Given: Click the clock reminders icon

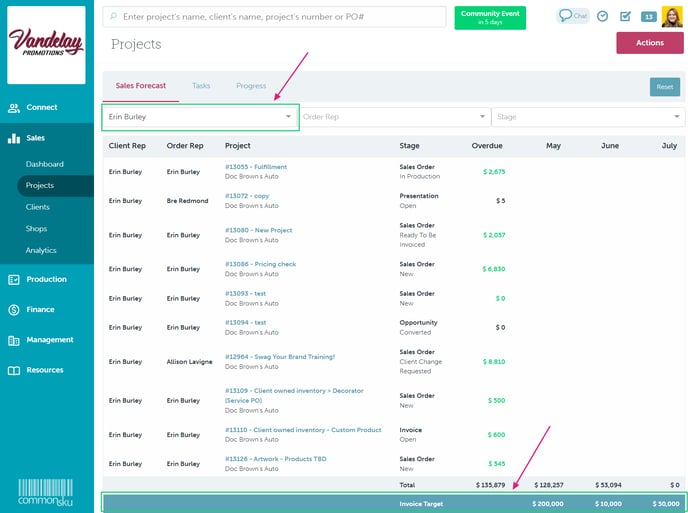Looking at the screenshot, I should coord(603,16).
